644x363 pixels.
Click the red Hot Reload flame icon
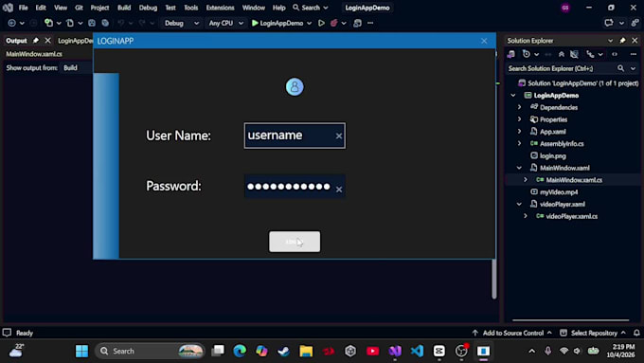[x=334, y=23]
